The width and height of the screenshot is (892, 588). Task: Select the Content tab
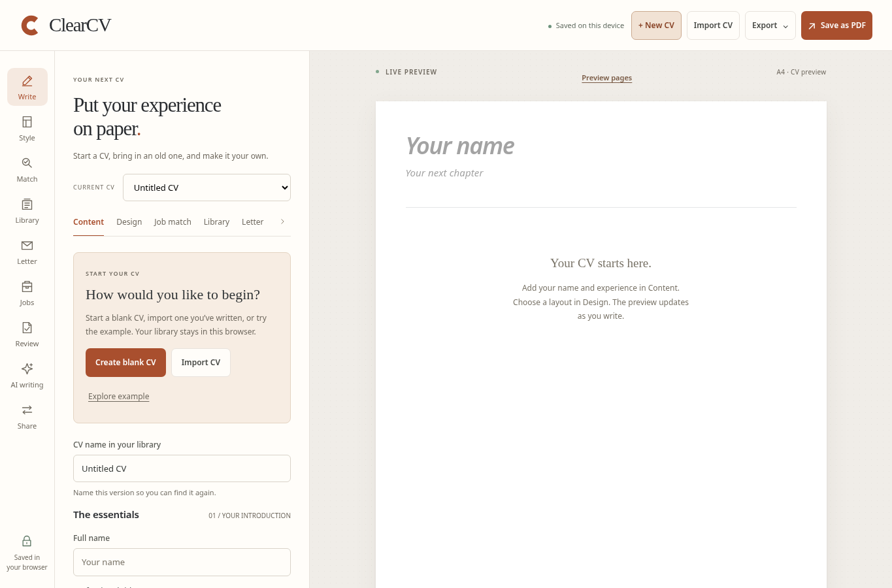(x=88, y=222)
